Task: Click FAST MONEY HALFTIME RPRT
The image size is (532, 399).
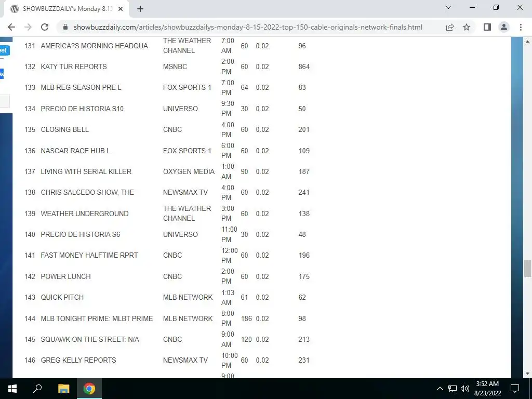Action: point(89,255)
